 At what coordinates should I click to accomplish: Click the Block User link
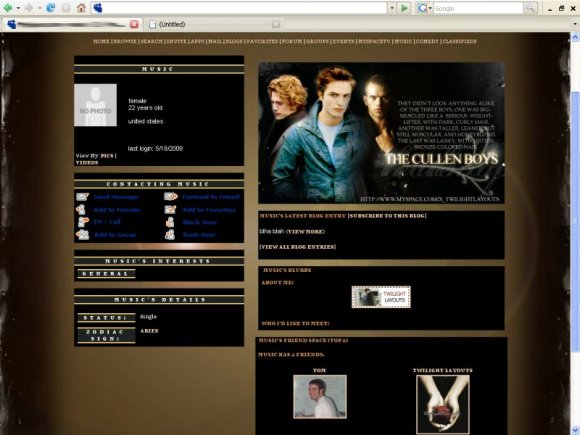coord(200,222)
